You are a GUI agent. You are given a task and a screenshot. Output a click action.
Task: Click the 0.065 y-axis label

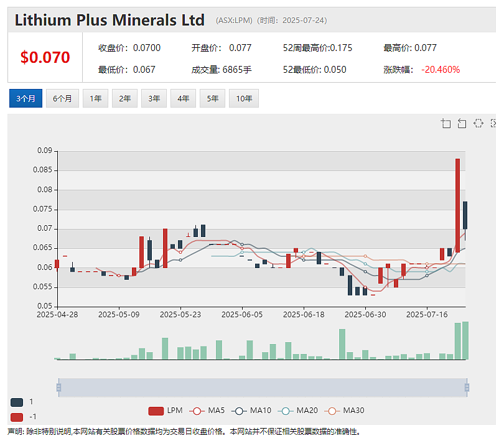tap(43, 248)
